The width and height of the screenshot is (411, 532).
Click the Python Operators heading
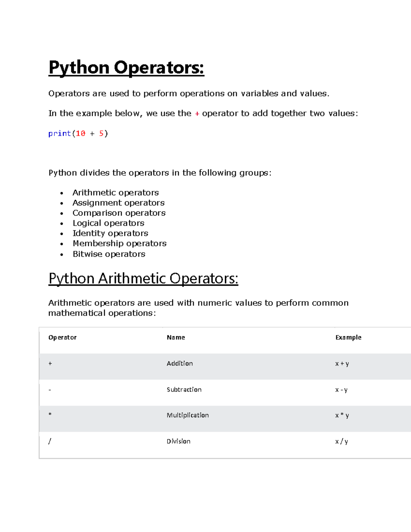pyautogui.click(x=126, y=68)
